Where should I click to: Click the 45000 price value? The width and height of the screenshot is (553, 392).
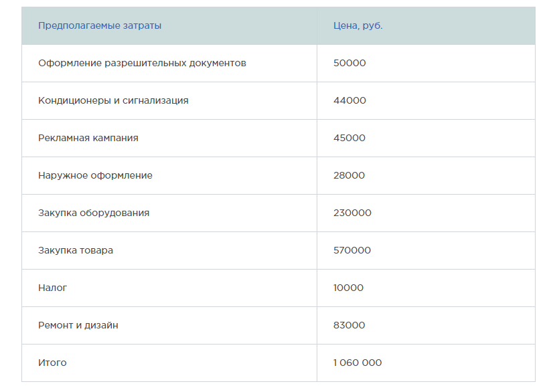[x=349, y=138]
